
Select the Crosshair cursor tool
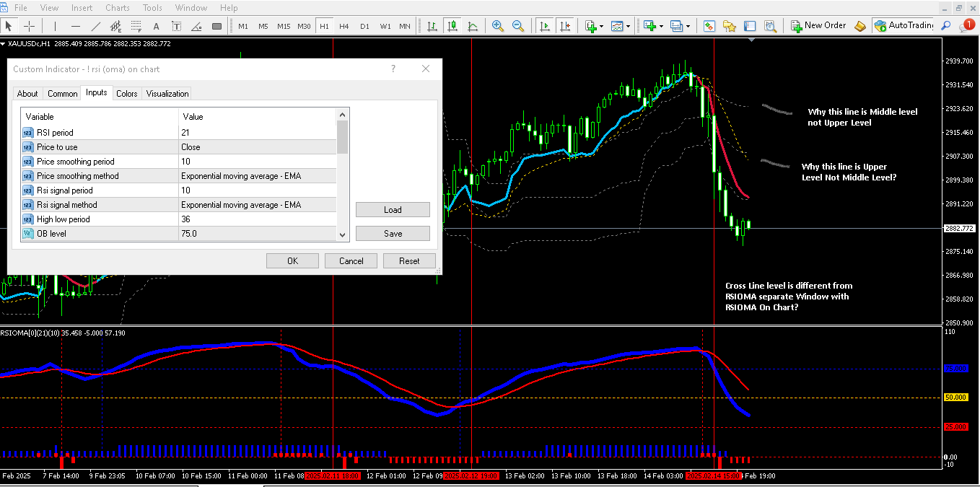(30, 26)
